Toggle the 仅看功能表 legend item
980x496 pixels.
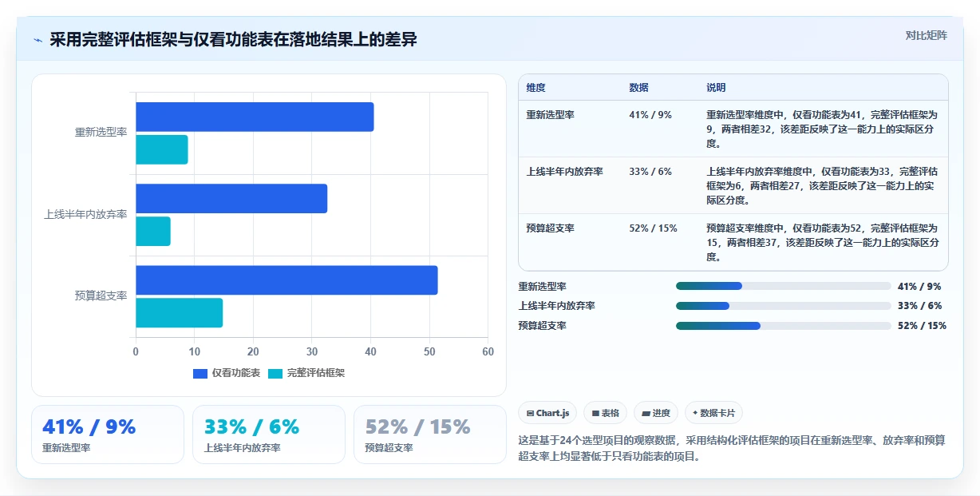pos(227,373)
